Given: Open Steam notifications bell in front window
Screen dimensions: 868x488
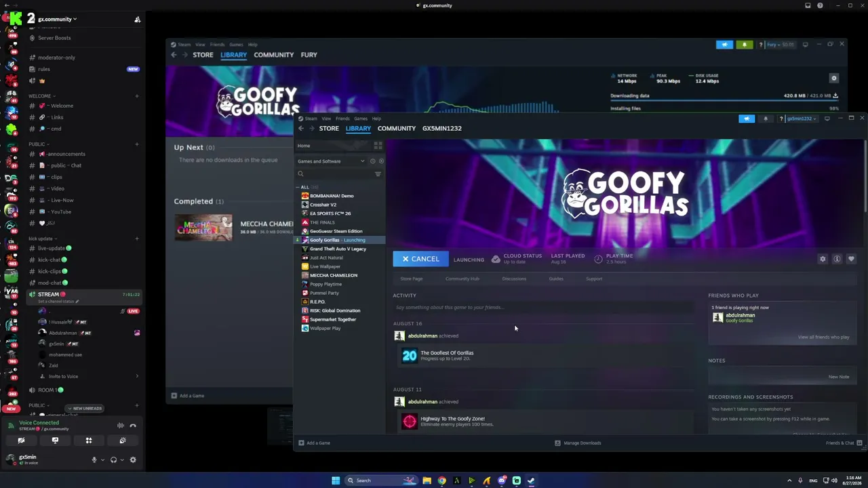Looking at the screenshot, I should (x=766, y=119).
